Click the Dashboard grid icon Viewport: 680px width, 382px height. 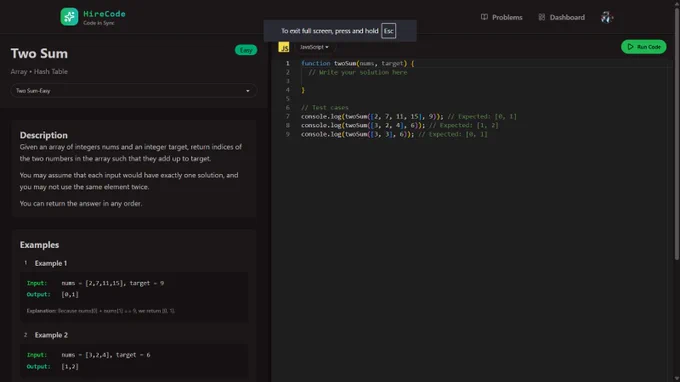coord(542,17)
